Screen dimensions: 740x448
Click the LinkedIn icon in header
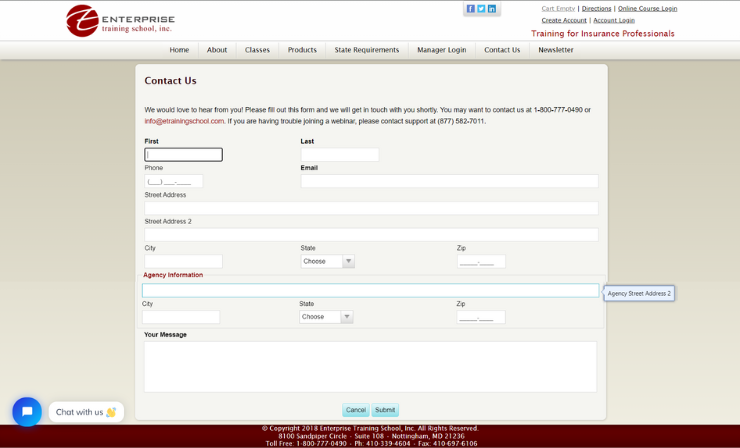click(492, 9)
